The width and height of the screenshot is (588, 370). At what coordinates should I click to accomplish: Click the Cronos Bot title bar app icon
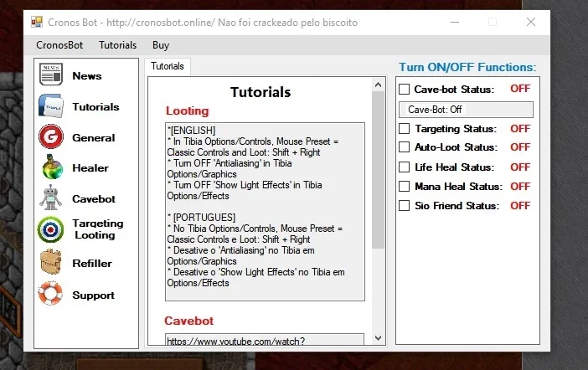tap(37, 22)
